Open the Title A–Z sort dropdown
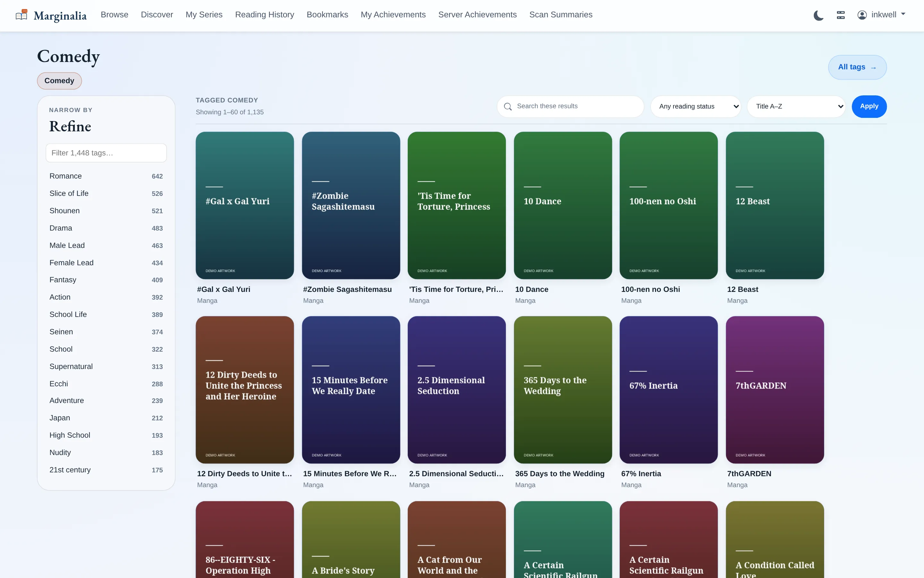This screenshot has height=578, width=924. click(x=796, y=107)
